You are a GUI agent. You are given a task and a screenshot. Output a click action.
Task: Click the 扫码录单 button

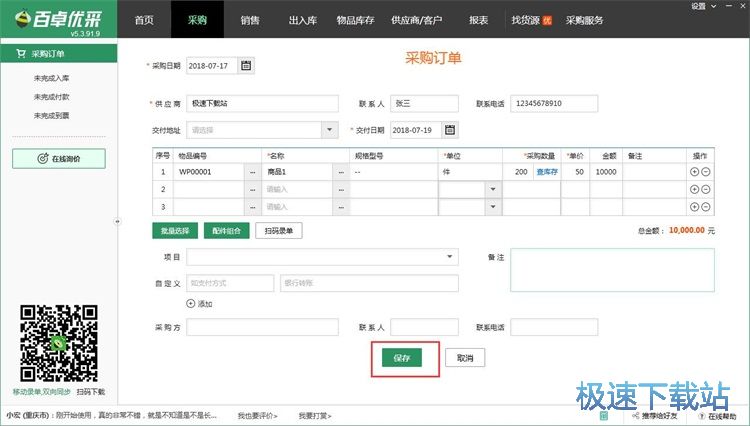click(279, 230)
